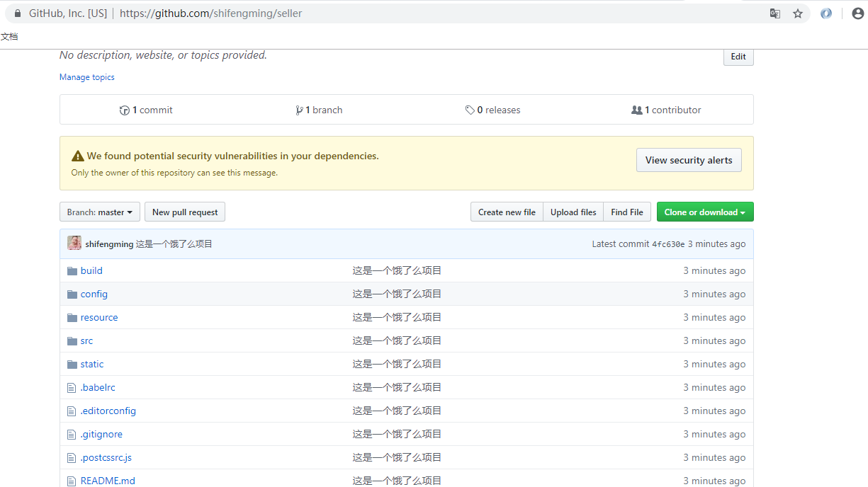Open the Branch: master dropdown

click(x=100, y=212)
